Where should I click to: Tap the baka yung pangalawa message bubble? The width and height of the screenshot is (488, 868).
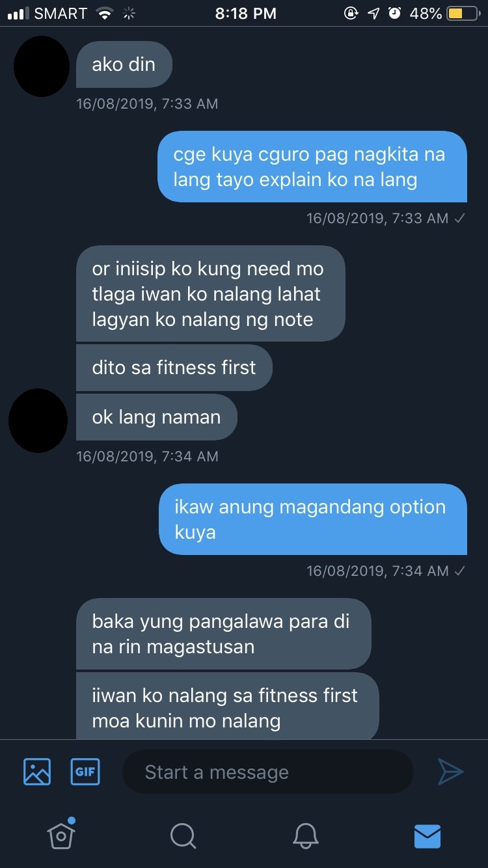click(224, 634)
